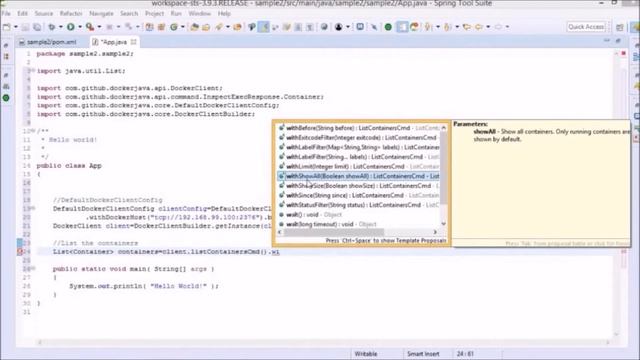Click the Save All icon
The image size is (640, 360).
tap(37, 27)
